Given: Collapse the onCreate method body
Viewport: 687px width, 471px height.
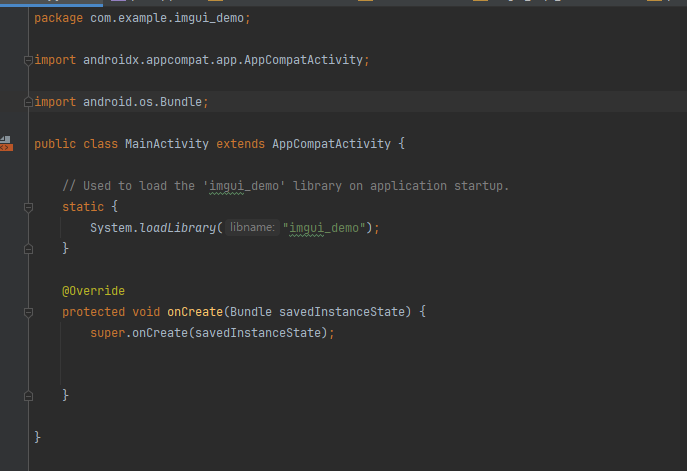Looking at the screenshot, I should coord(28,312).
